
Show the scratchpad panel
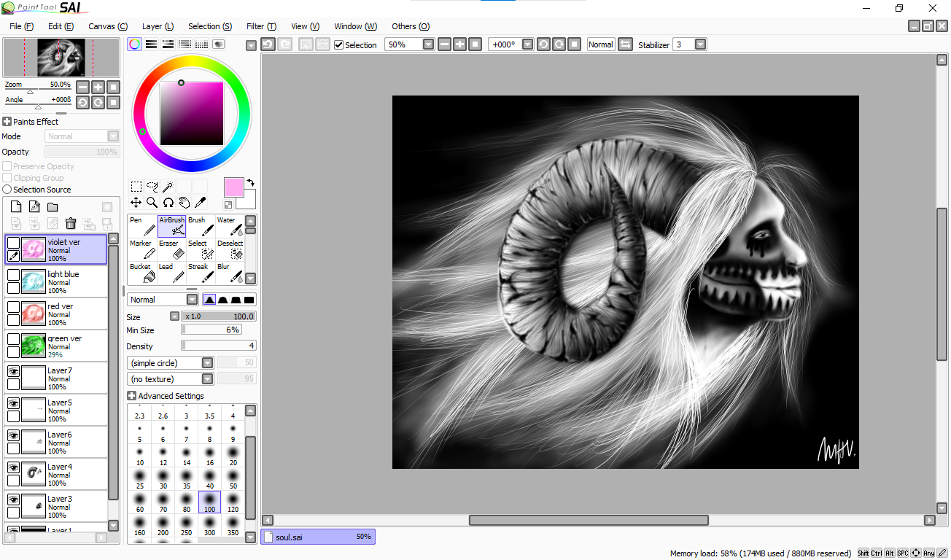pyautogui.click(x=218, y=44)
